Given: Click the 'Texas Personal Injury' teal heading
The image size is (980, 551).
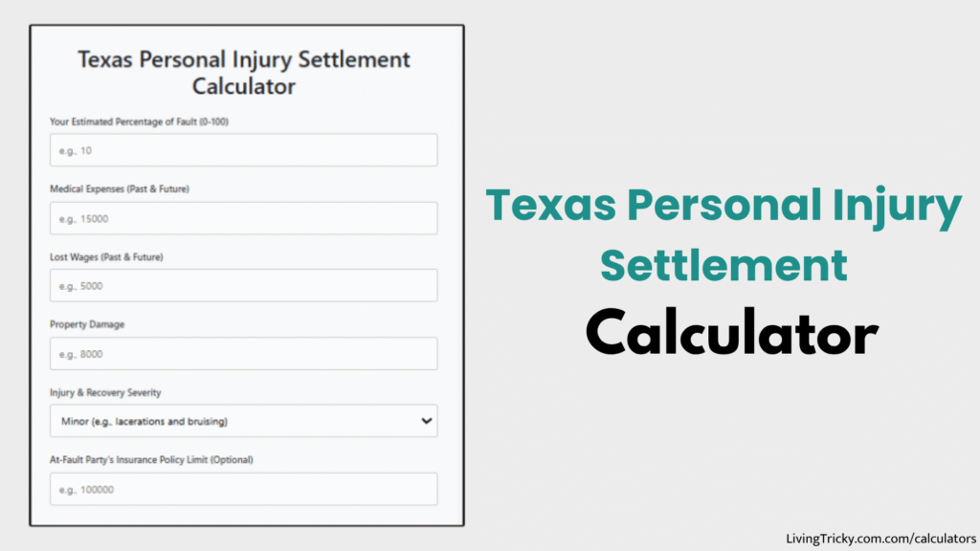Looking at the screenshot, I should coord(724,205).
